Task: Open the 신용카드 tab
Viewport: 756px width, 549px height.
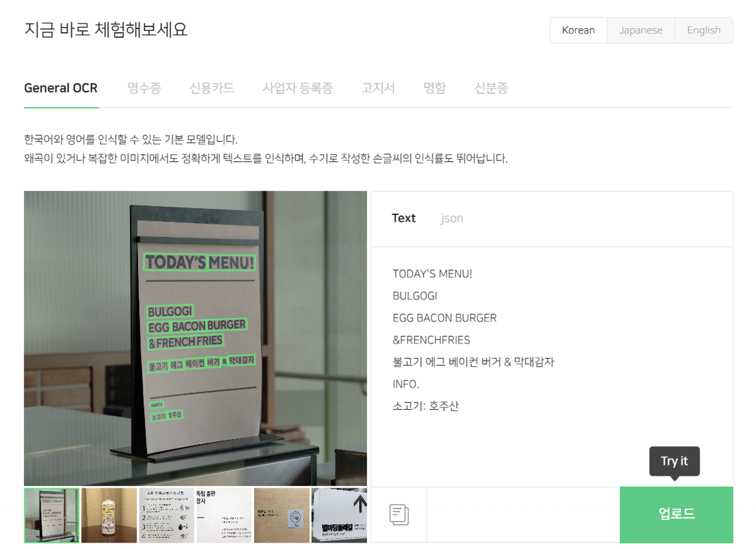Action: pyautogui.click(x=212, y=88)
